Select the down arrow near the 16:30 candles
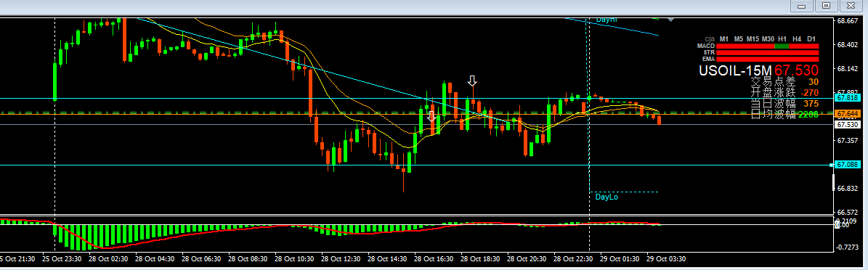868x270 pixels. click(x=431, y=115)
